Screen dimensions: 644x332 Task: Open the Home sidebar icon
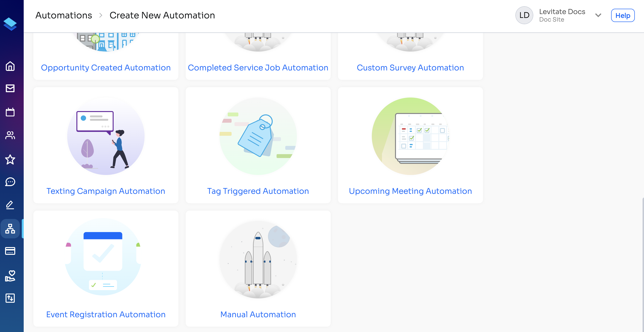(x=10, y=66)
